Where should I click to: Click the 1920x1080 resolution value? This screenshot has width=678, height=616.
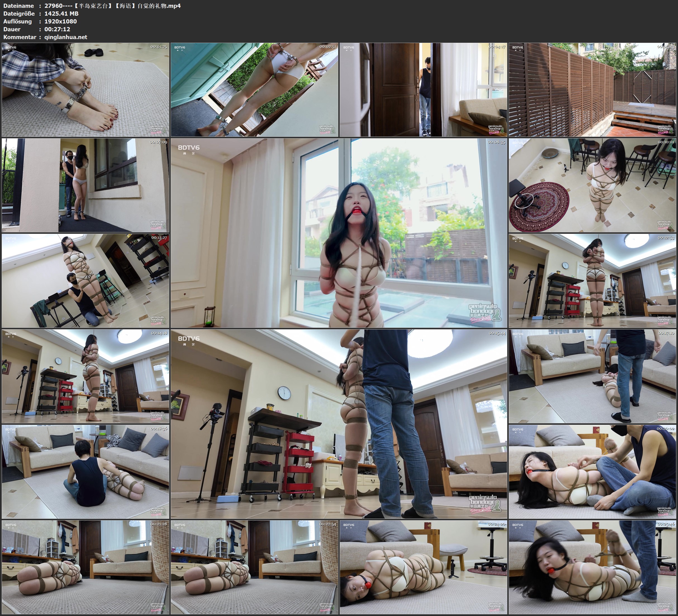click(x=61, y=21)
